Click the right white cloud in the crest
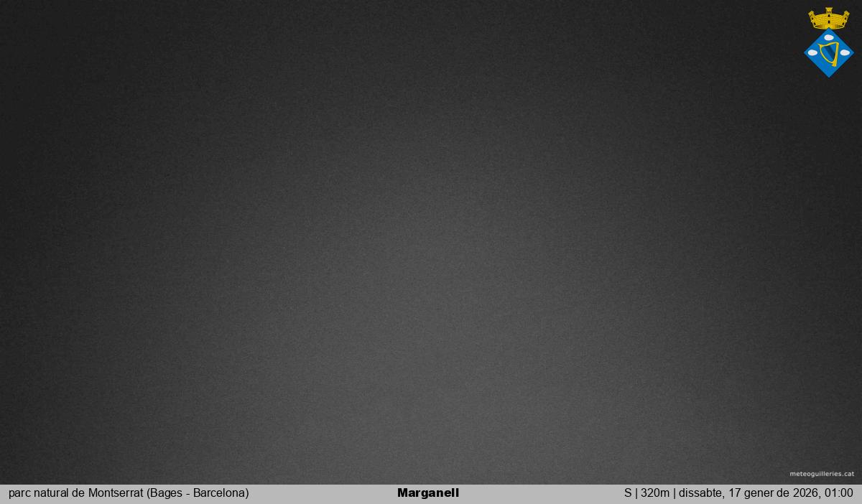This screenshot has width=862, height=504. [x=845, y=53]
